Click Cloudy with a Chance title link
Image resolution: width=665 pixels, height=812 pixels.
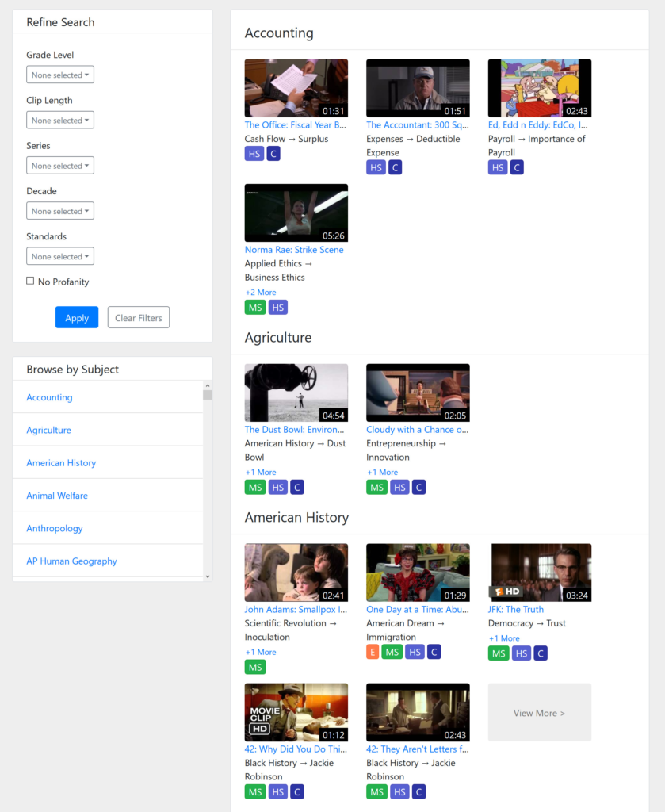[417, 429]
